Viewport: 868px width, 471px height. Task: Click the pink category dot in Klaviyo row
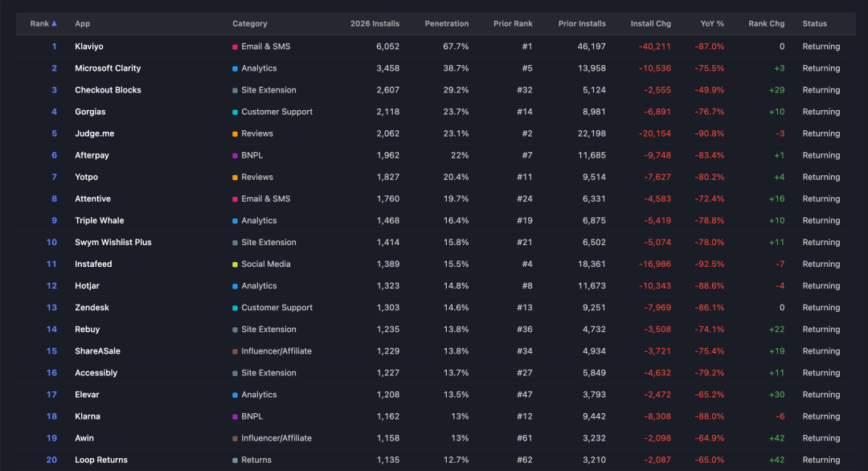coord(235,47)
